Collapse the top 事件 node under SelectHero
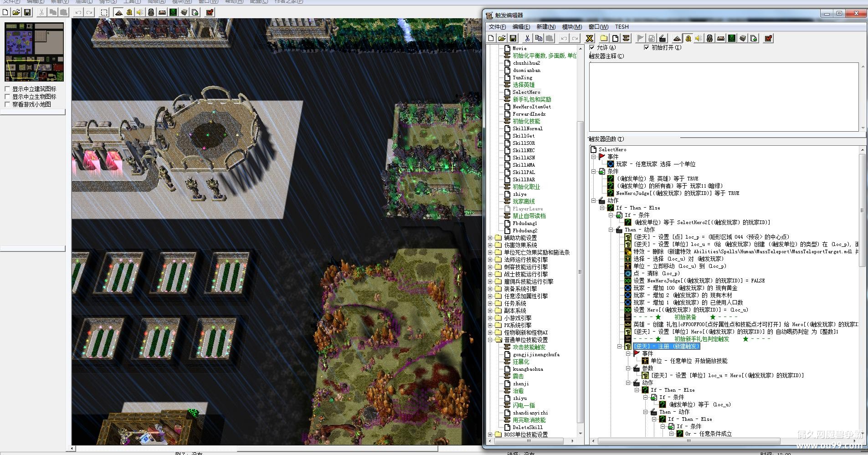Viewport: 868px width, 455px height. [x=594, y=157]
